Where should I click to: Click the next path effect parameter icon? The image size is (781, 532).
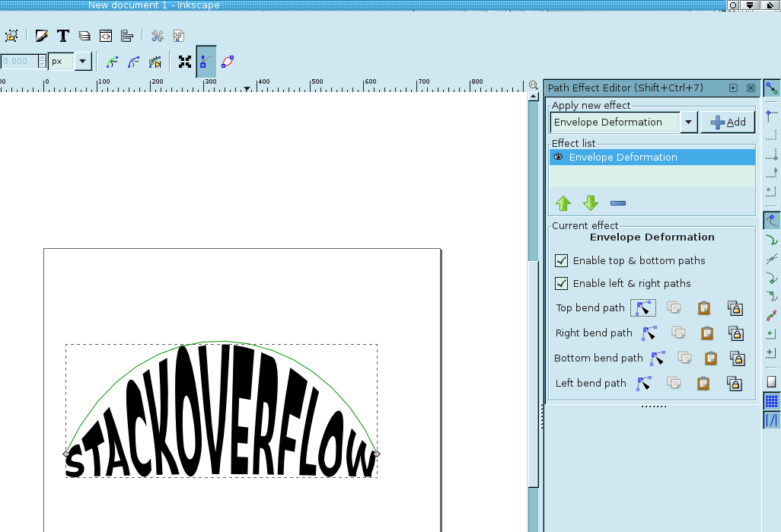(155, 62)
